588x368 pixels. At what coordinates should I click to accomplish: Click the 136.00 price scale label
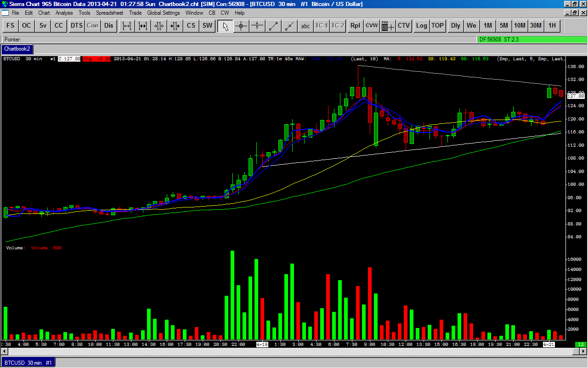(576, 66)
